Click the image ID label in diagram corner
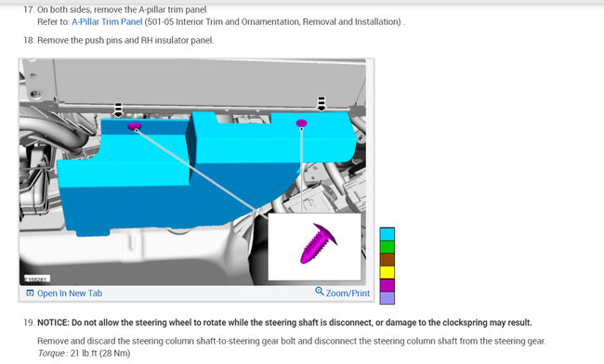The height and width of the screenshot is (364, 604). tap(37, 279)
